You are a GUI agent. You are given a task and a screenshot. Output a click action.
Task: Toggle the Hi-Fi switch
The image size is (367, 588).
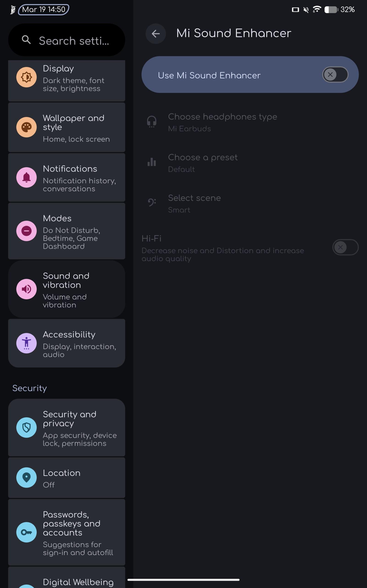(345, 247)
